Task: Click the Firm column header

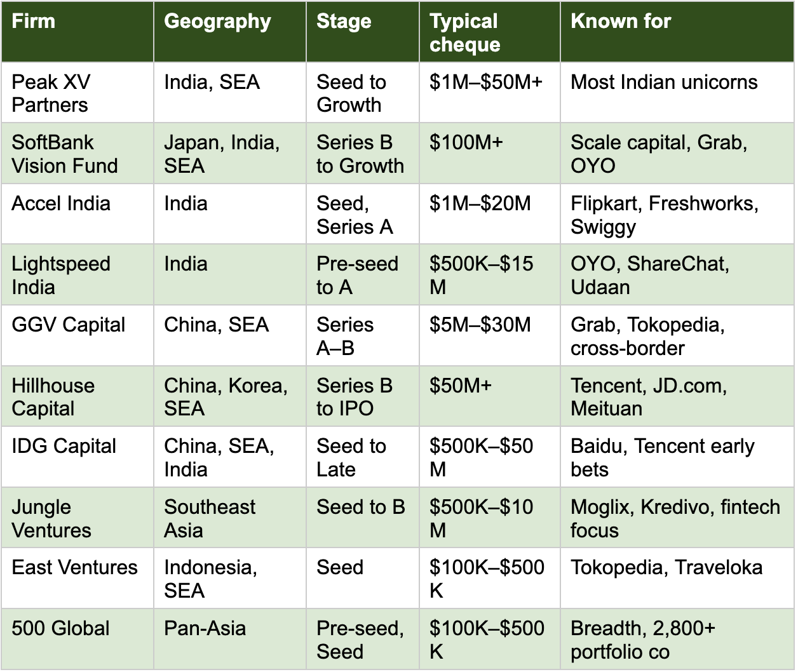Action: [78, 32]
